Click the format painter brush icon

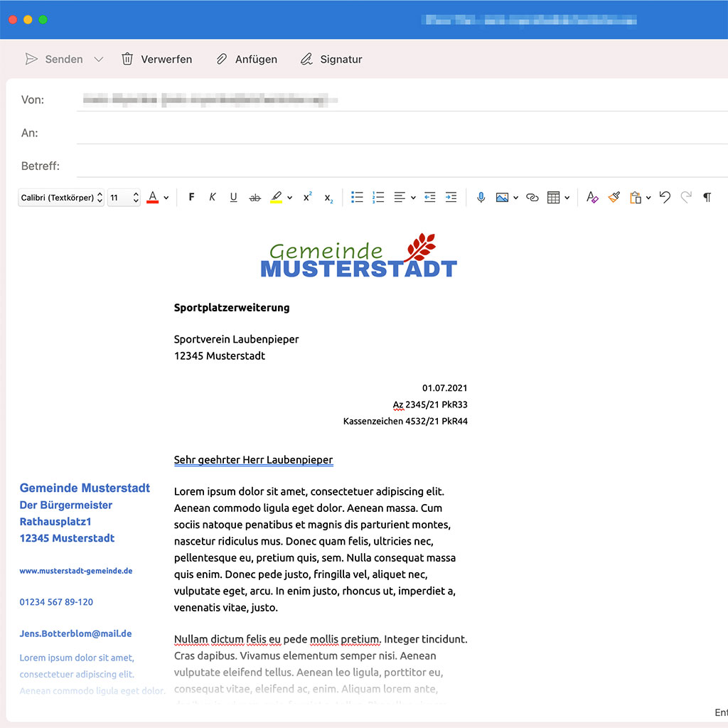(614, 198)
